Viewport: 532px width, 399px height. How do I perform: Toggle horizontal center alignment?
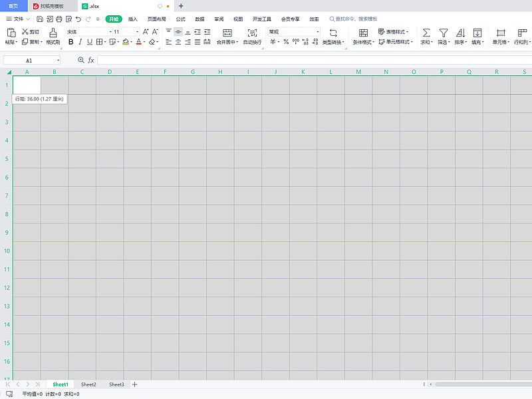pos(178,42)
